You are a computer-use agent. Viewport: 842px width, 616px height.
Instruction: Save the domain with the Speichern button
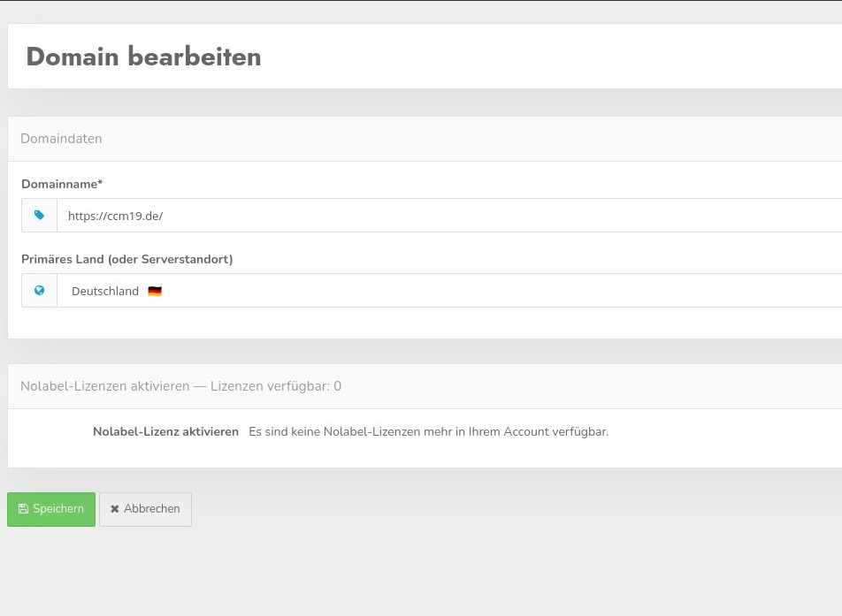(51, 509)
